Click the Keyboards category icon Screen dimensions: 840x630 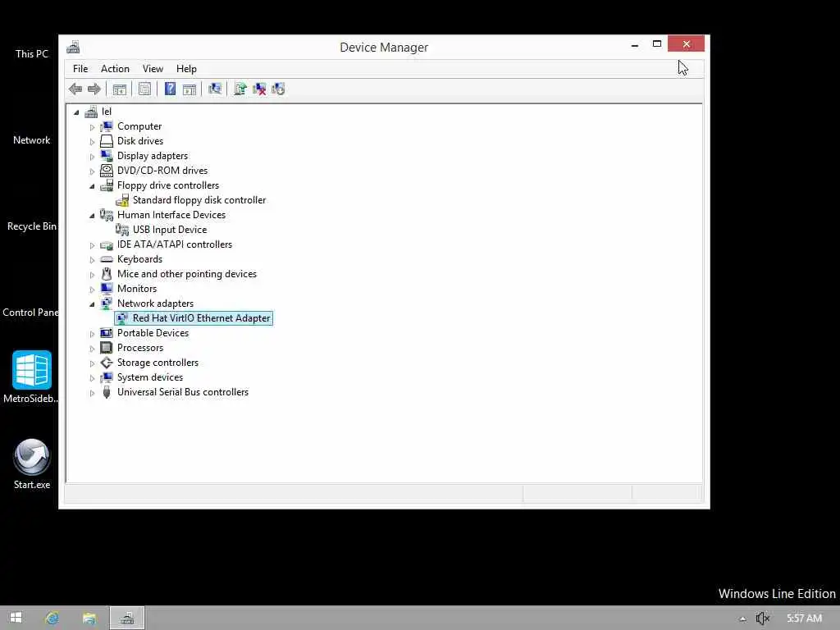(x=107, y=259)
